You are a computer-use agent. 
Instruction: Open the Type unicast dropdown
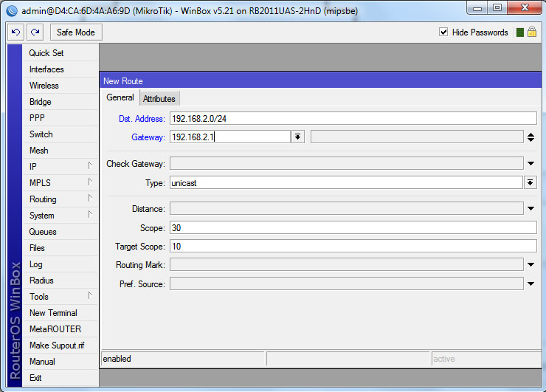point(531,182)
